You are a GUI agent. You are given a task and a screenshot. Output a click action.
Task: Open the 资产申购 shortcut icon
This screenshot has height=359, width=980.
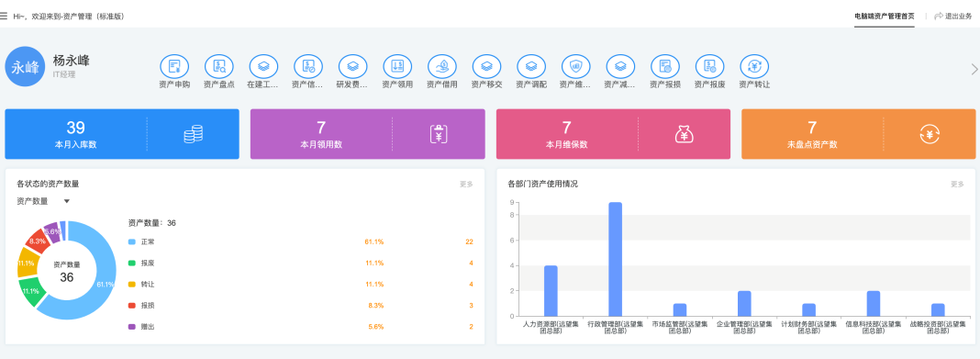pos(174,66)
